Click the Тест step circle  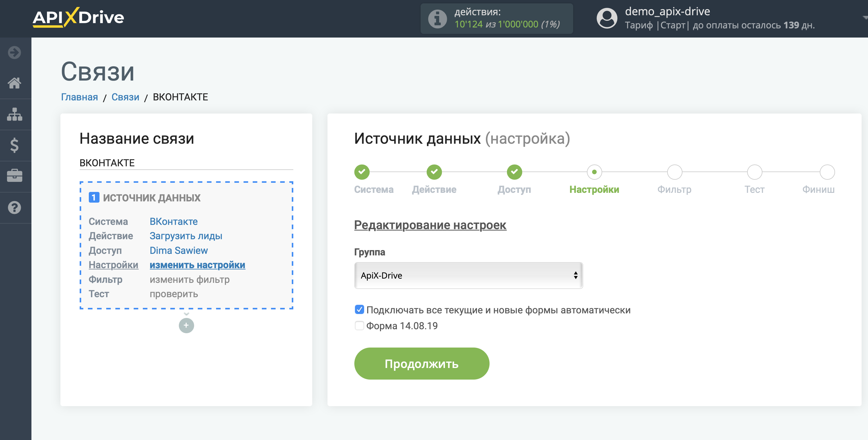754,172
